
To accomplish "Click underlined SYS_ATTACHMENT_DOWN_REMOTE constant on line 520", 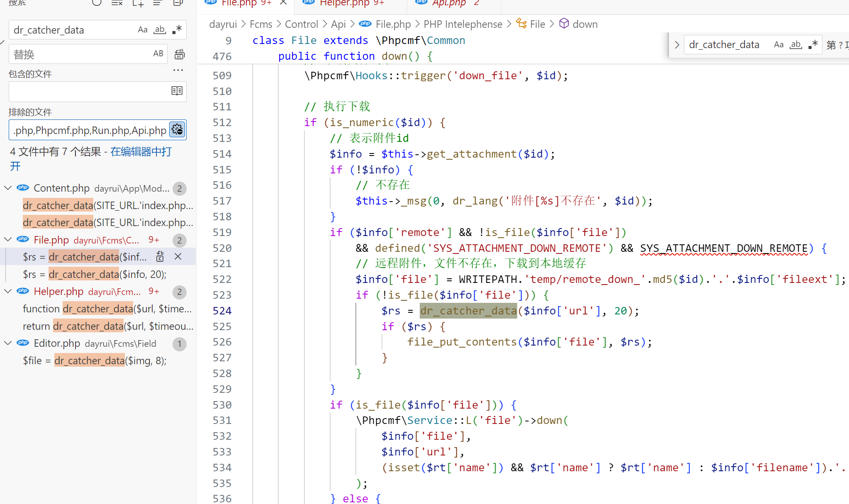I will coord(724,248).
